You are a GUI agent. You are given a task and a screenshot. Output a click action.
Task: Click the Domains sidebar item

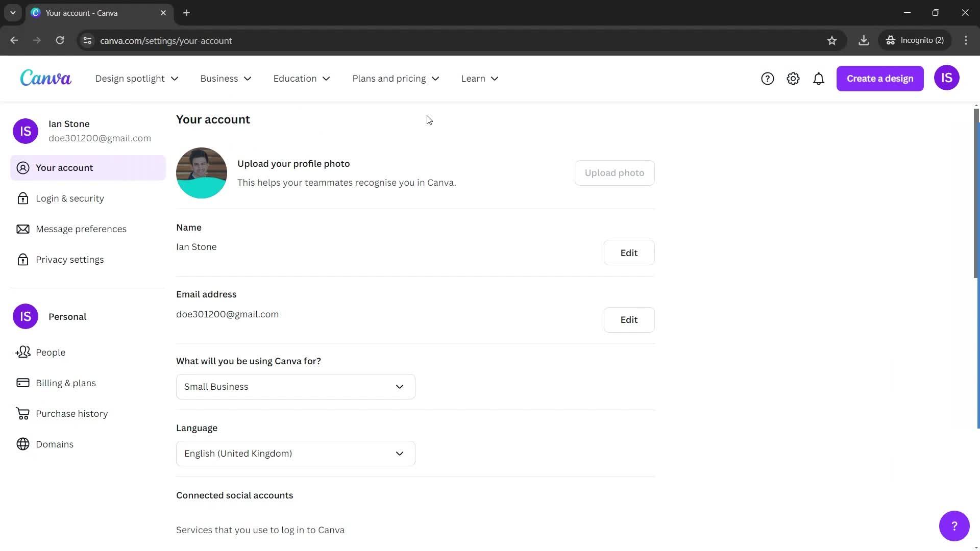click(x=55, y=444)
